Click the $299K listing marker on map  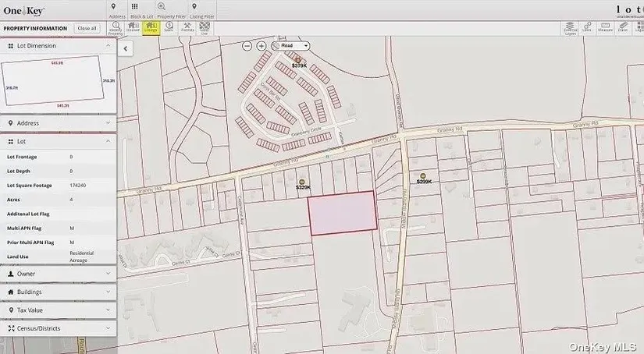coord(423,177)
